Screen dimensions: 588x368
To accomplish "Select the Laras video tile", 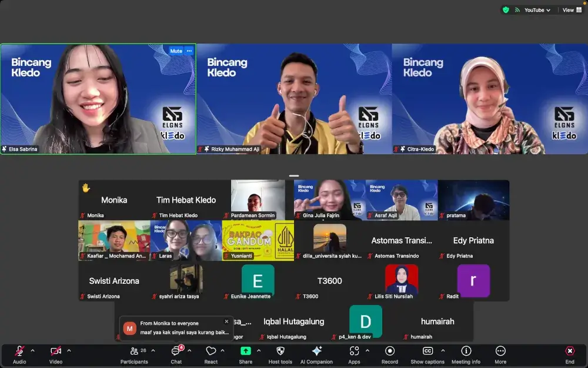I will pyautogui.click(x=186, y=241).
